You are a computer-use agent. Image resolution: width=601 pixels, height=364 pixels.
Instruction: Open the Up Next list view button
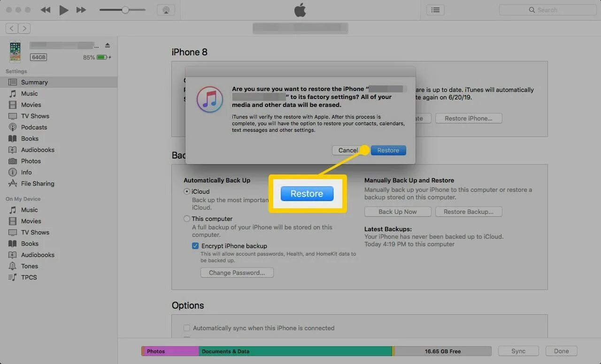click(436, 10)
